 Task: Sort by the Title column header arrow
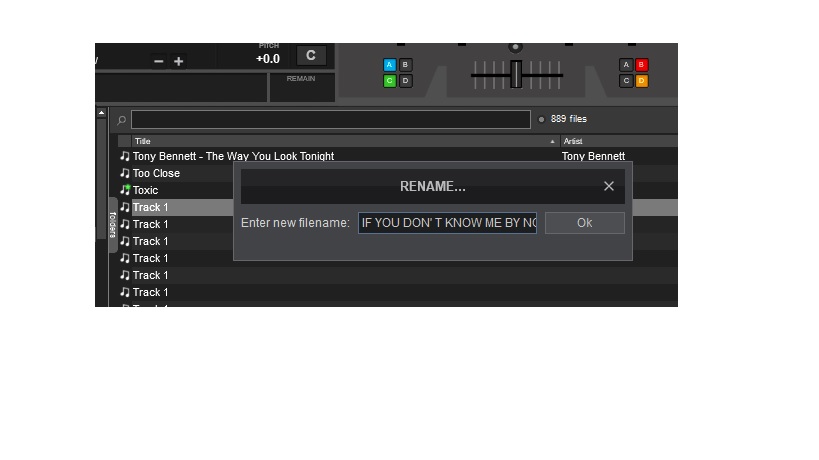point(552,141)
